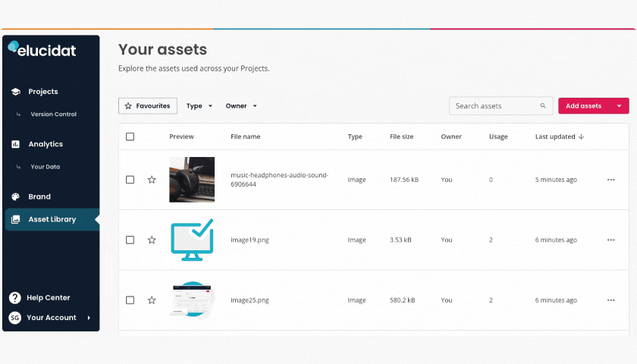Open Your Account menu

51,318
